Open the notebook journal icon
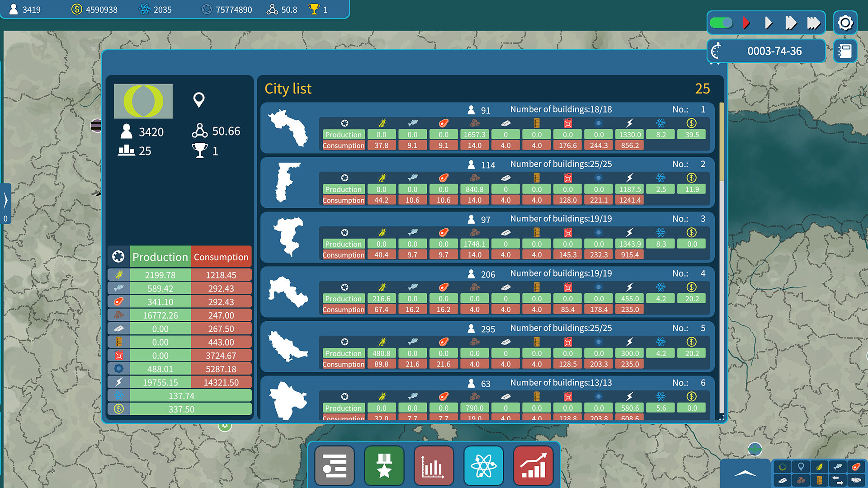 (x=844, y=51)
